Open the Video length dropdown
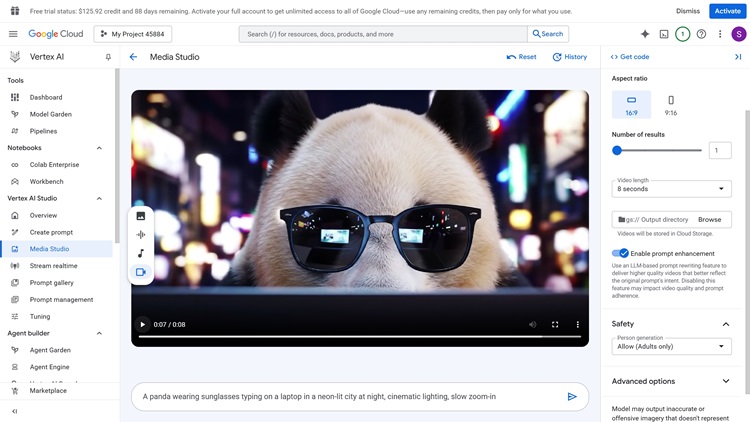The width and height of the screenshot is (750, 422). tap(671, 189)
